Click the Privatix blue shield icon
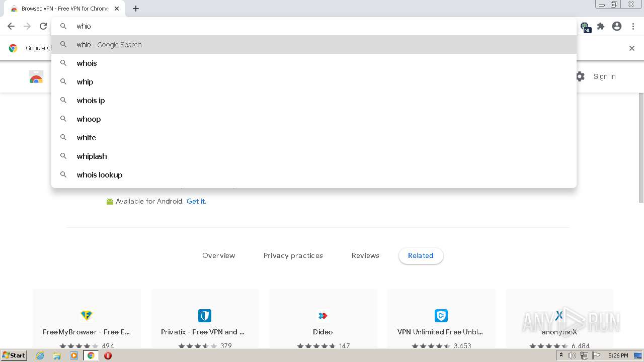Image resolution: width=644 pixels, height=362 pixels. click(x=205, y=316)
